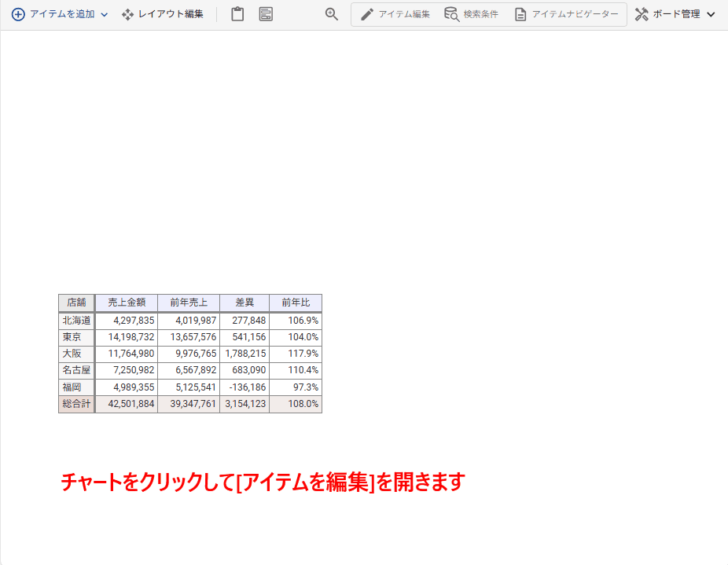This screenshot has height=565, width=728.
Task: Click the 店舗 column header
Action: tap(76, 303)
